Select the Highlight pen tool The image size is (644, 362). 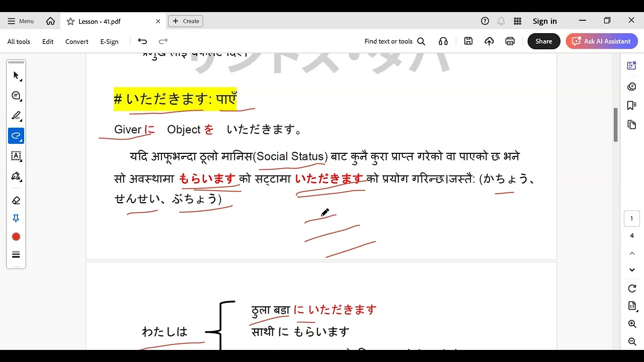16,116
